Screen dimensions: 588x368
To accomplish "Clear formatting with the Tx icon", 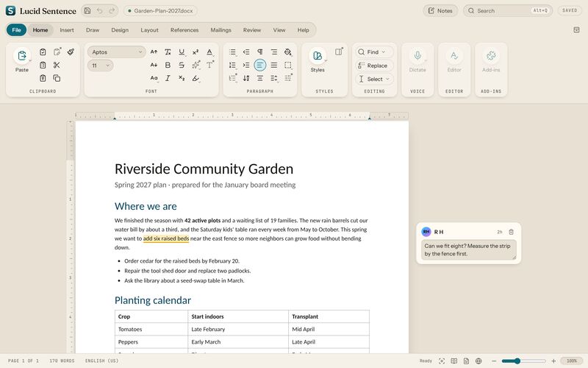I will tap(168, 52).
